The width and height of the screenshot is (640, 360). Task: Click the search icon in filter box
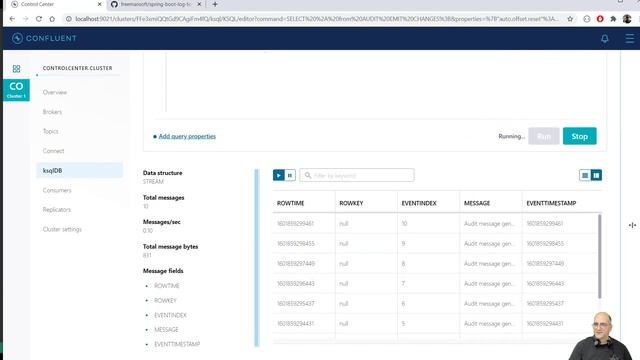pos(308,175)
